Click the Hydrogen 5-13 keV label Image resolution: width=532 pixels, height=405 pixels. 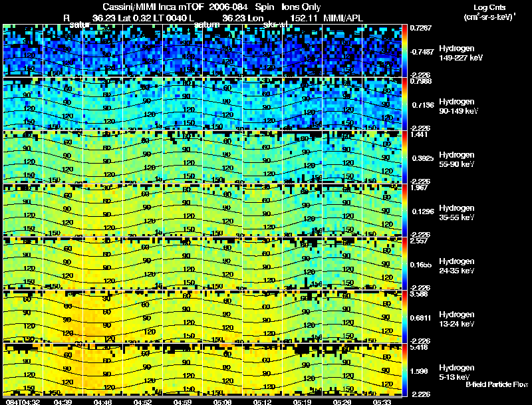tap(457, 372)
